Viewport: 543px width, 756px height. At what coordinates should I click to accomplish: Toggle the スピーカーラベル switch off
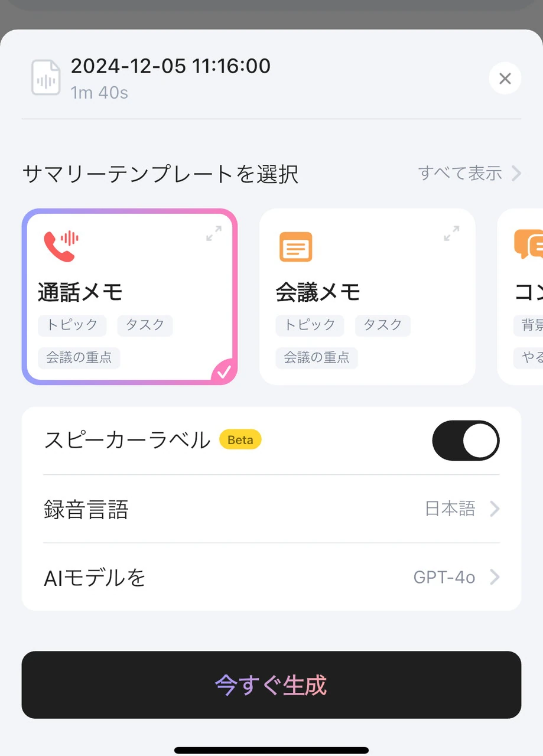coord(466,441)
